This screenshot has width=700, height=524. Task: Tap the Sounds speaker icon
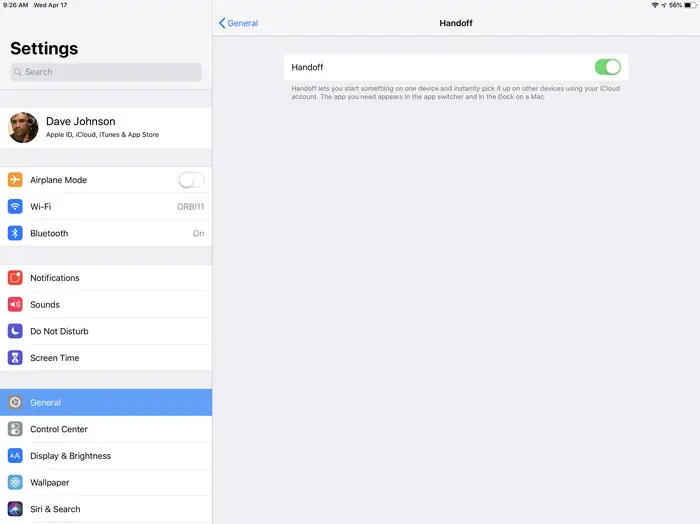[15, 304]
